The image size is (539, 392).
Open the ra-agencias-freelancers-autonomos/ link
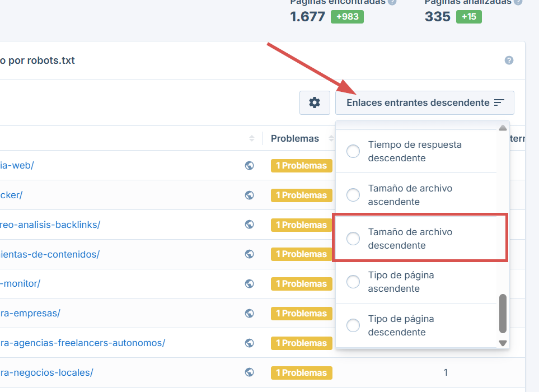pos(83,343)
